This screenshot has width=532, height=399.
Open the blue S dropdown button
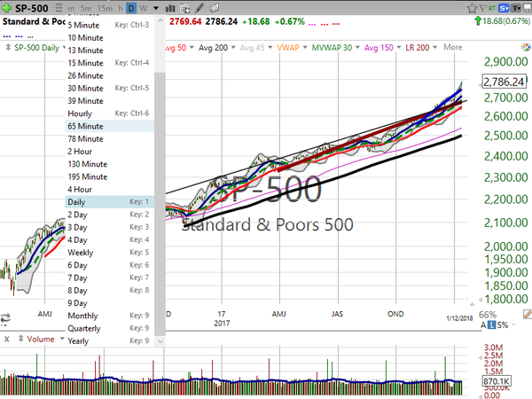click(x=504, y=9)
